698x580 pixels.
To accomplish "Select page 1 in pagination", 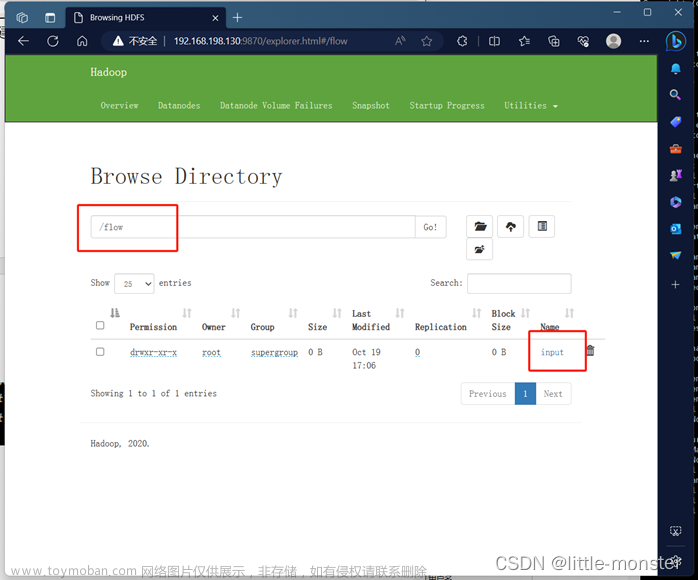I will tap(525, 393).
